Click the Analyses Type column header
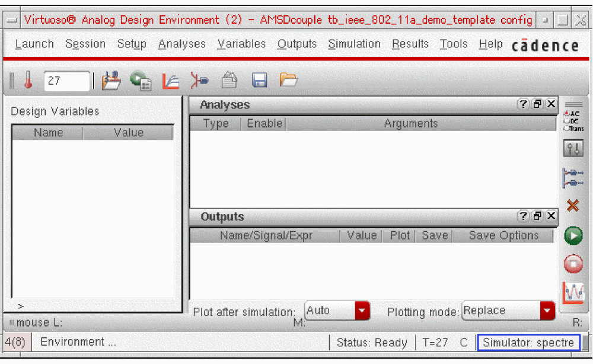593x364 pixels. (x=216, y=123)
